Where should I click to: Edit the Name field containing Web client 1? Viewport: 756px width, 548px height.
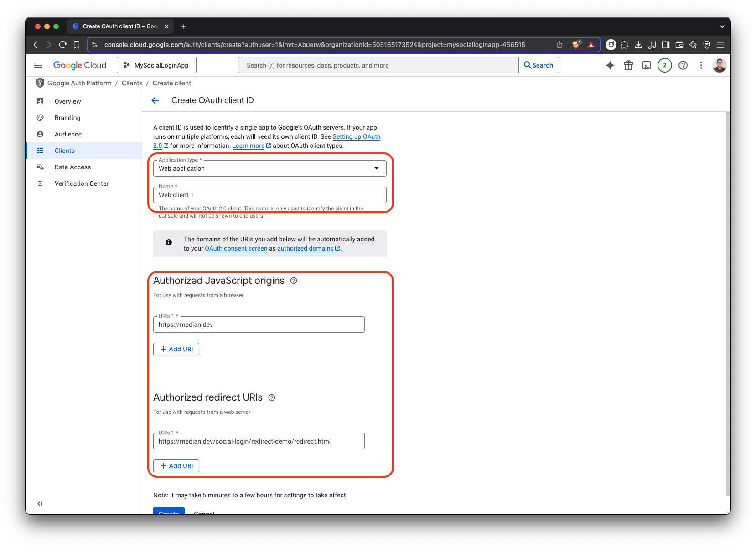(x=270, y=195)
